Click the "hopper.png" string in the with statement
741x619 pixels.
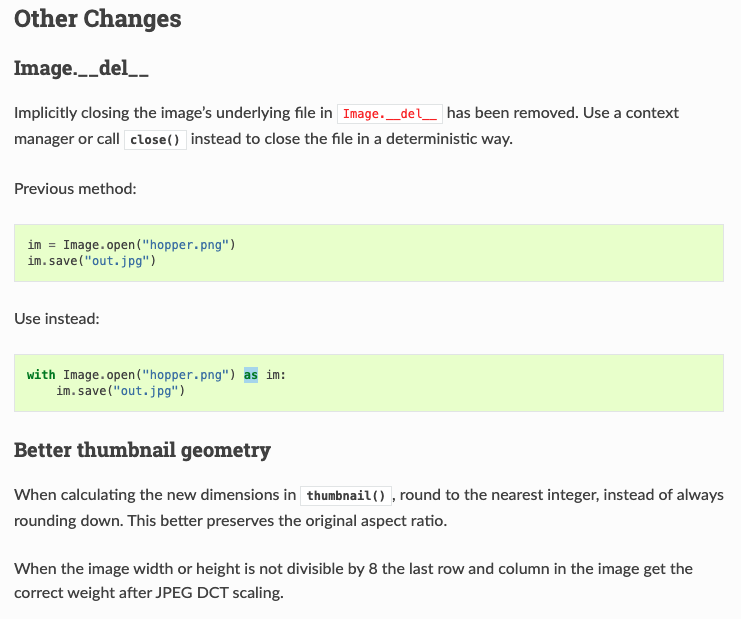[x=185, y=375]
